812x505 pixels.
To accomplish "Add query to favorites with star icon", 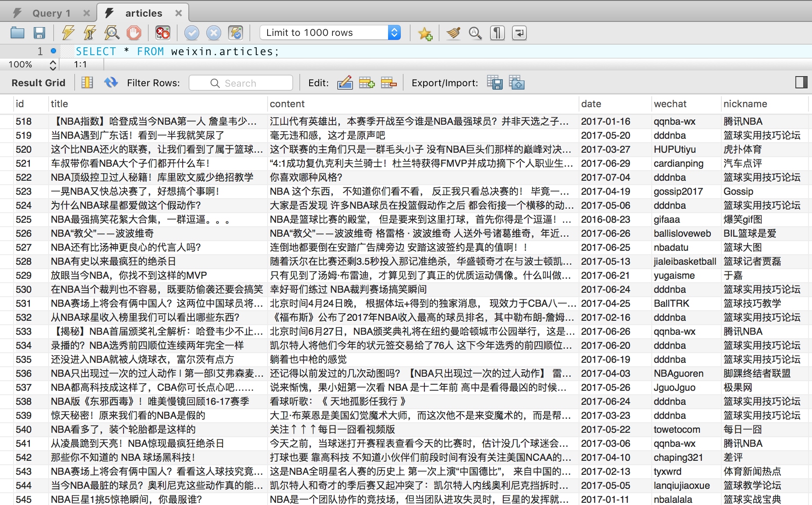I will pyautogui.click(x=425, y=33).
